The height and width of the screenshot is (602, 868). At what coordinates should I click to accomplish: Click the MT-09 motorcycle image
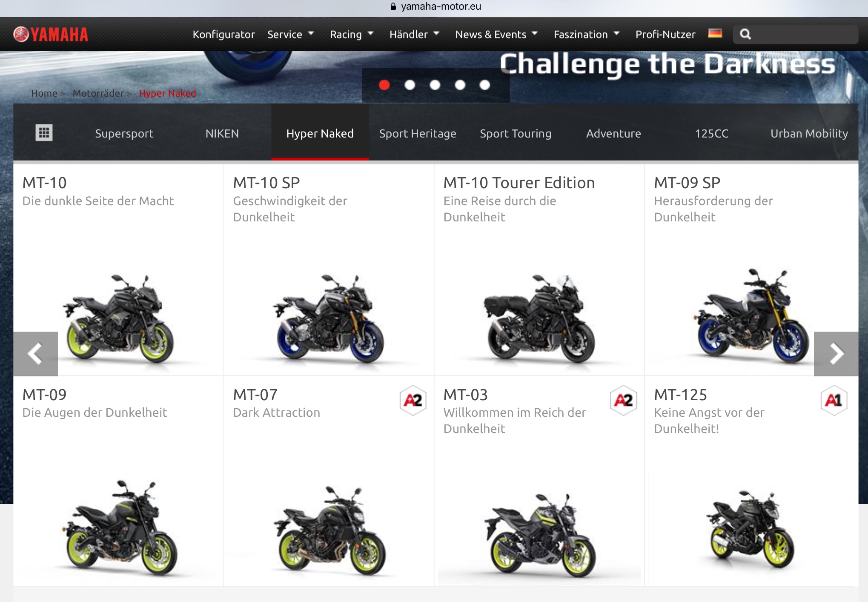point(120,528)
